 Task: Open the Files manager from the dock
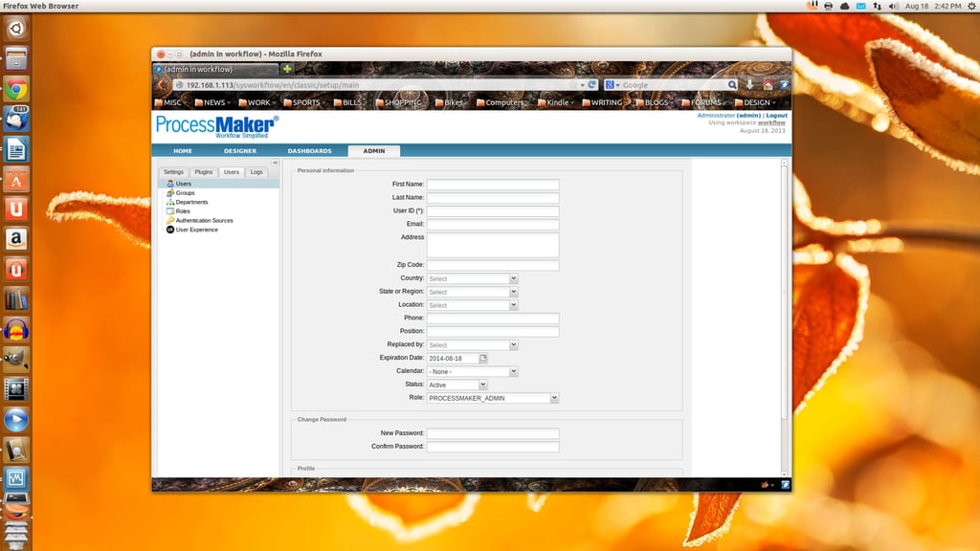(15, 58)
